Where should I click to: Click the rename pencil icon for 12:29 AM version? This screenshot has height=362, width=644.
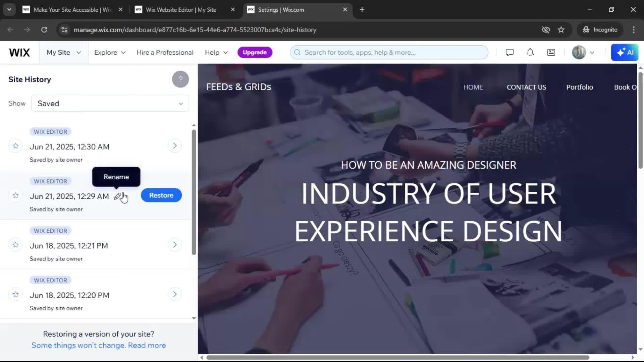(x=117, y=197)
